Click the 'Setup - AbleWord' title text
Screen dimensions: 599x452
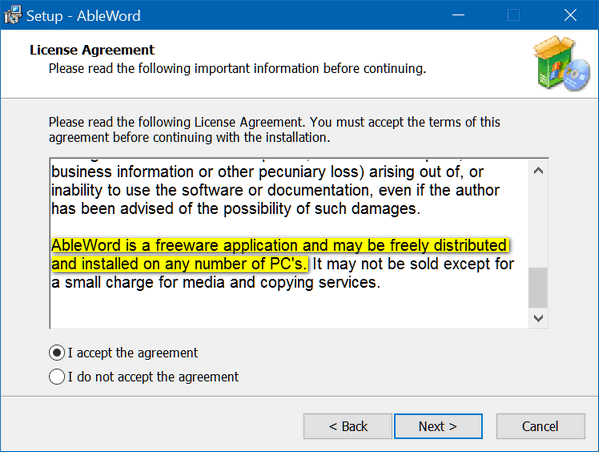point(83,16)
